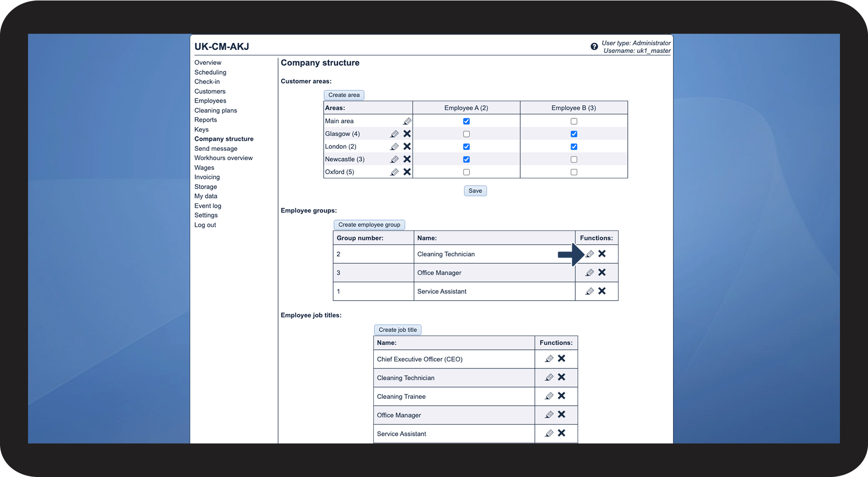Open the Check-in section
The height and width of the screenshot is (477, 868).
207,82
